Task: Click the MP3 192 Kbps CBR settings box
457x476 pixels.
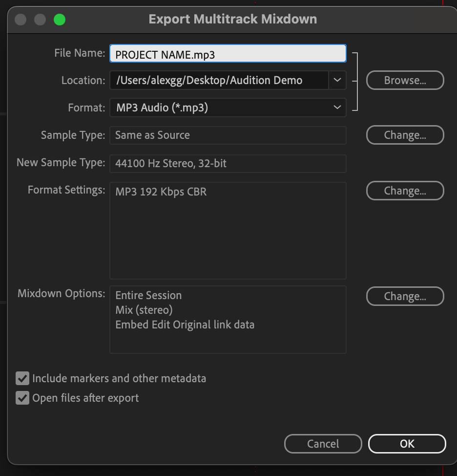Action: (x=228, y=230)
